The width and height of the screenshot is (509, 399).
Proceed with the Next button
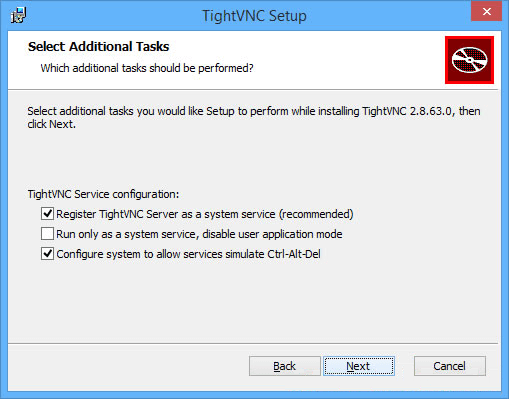359,366
